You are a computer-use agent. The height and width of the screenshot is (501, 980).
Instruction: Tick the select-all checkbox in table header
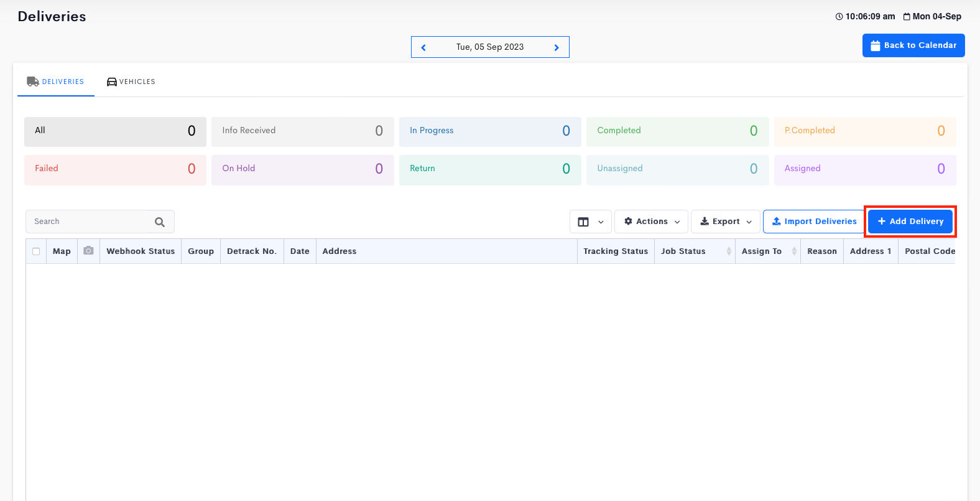pos(36,251)
